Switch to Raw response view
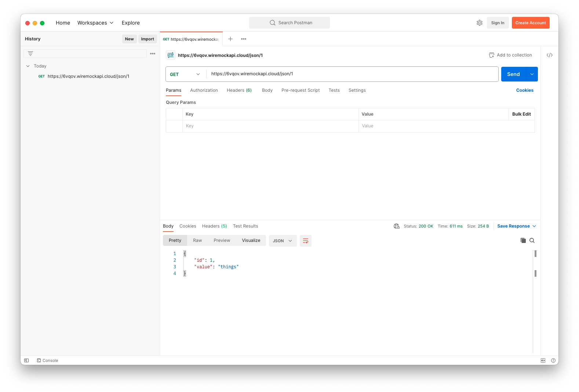Image resolution: width=579 pixels, height=392 pixels. [197, 240]
